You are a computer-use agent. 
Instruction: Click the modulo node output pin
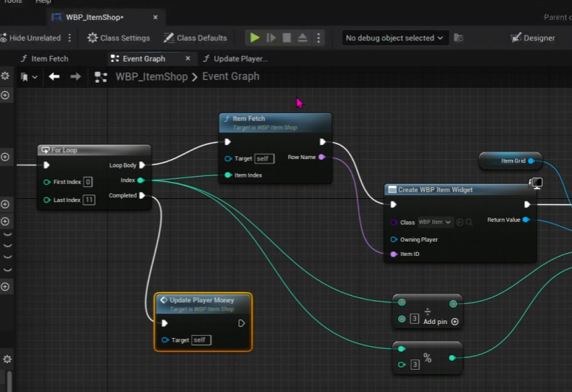click(x=452, y=358)
